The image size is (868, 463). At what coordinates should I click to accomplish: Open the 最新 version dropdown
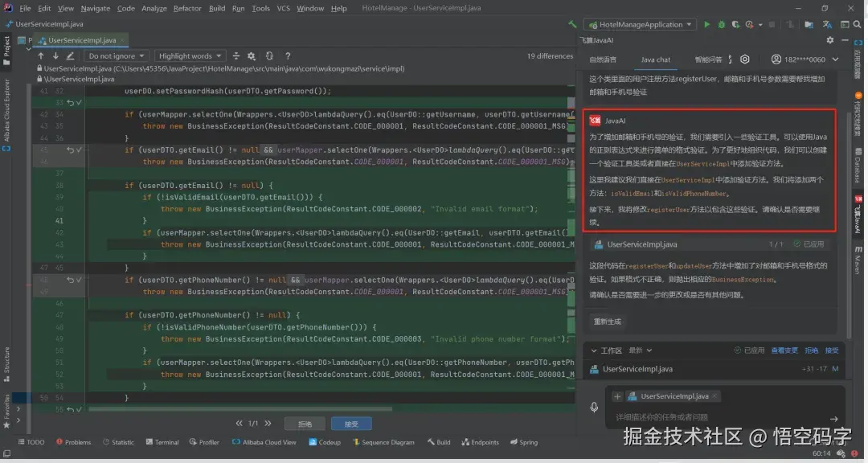coord(641,350)
